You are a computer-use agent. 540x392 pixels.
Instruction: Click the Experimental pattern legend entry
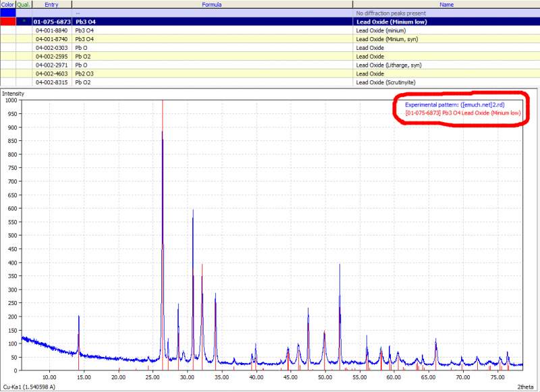coord(454,105)
